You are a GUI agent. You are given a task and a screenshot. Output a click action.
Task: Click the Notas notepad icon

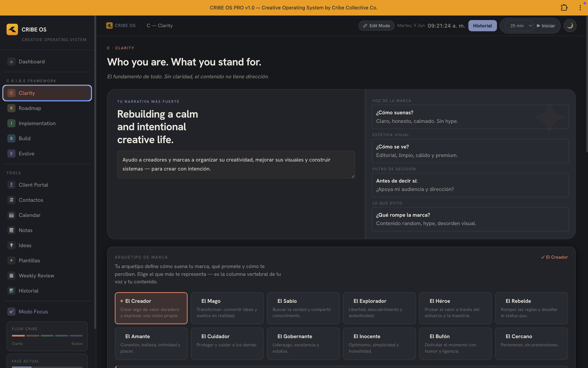11,230
